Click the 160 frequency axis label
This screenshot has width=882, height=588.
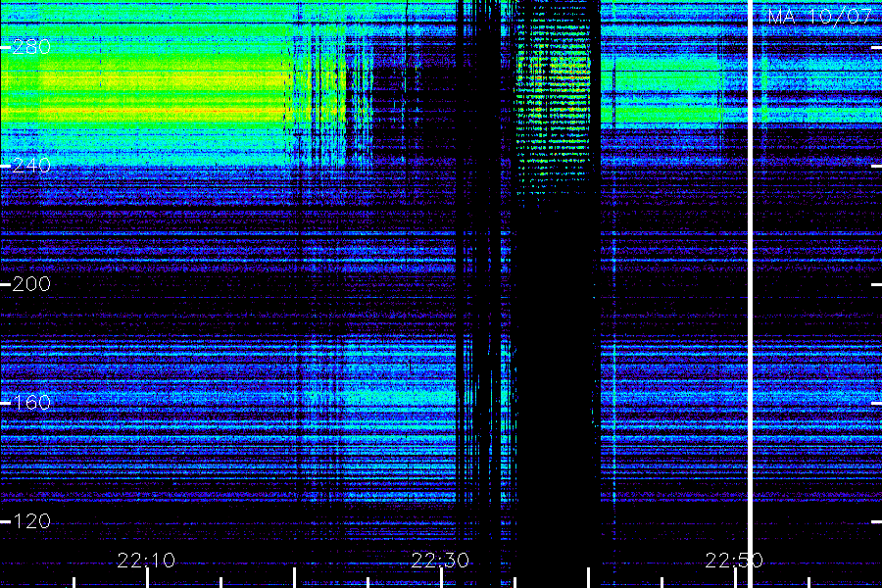[x=31, y=403]
